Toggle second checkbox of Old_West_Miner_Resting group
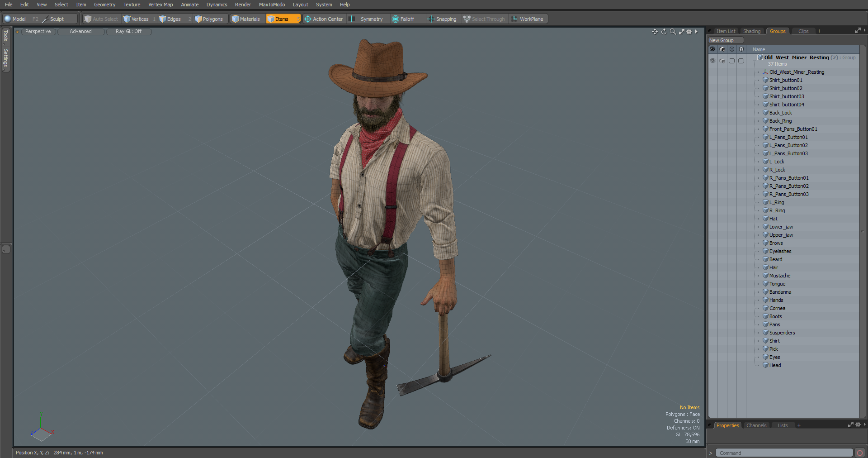868x458 pixels. (741, 61)
